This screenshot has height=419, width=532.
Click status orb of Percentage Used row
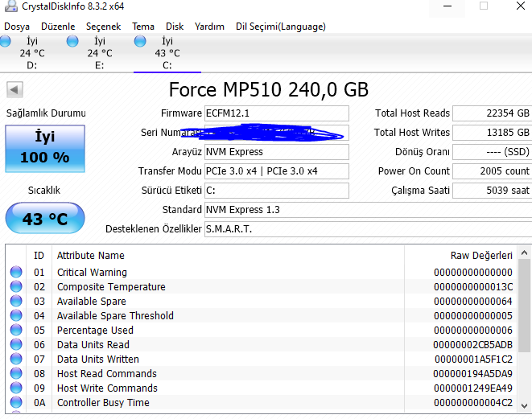coord(16,330)
